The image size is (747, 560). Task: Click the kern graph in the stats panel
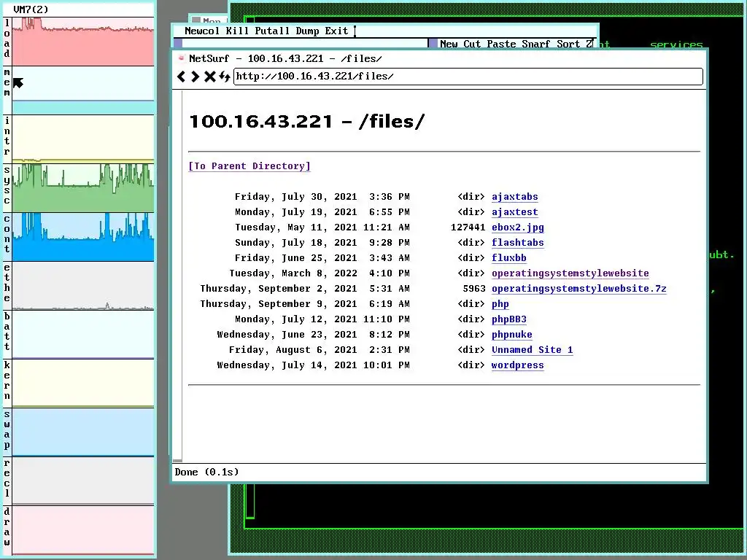pyautogui.click(x=83, y=384)
